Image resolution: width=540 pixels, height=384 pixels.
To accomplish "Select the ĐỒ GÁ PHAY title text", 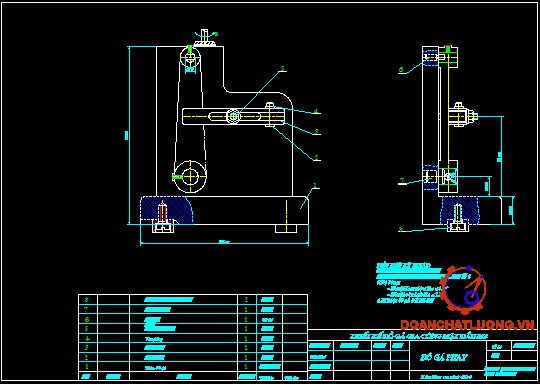I will (444, 357).
